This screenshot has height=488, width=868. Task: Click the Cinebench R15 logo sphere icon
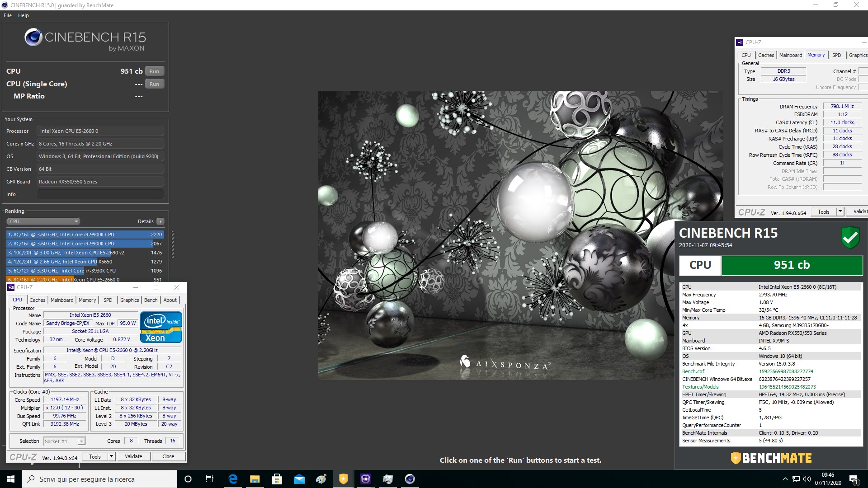(33, 37)
